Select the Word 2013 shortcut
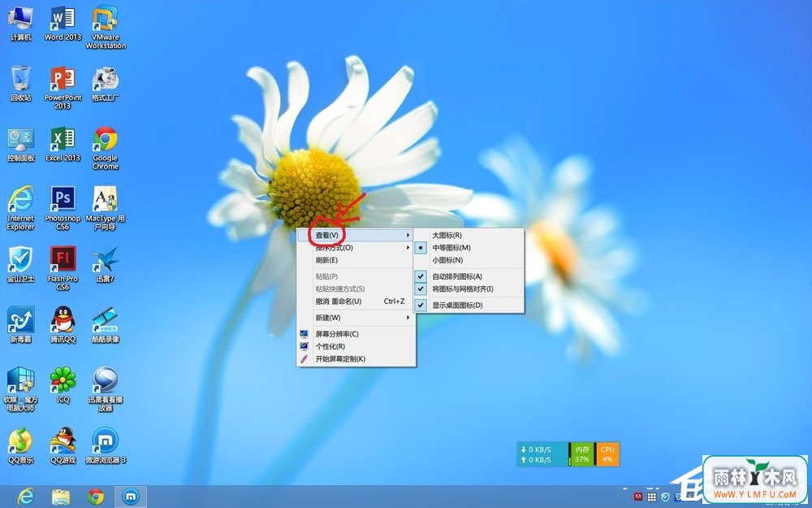Viewport: 812px width, 508px height. coord(63,24)
